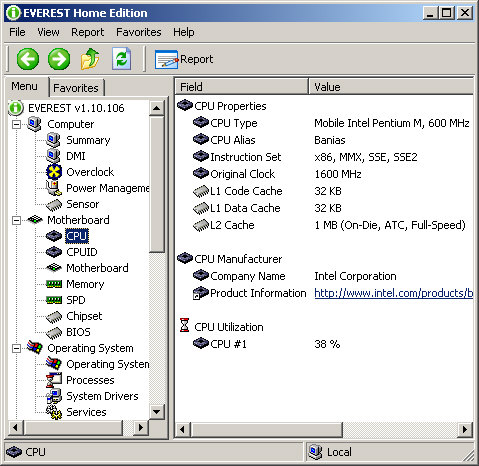Click the Field column header
The width and height of the screenshot is (479, 466).
(x=241, y=87)
